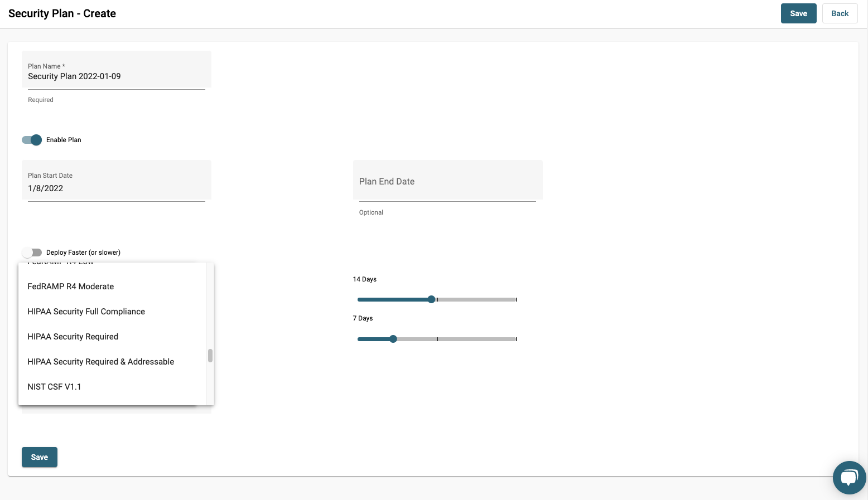The width and height of the screenshot is (868, 500).
Task: Click the Plan Name text field
Action: (116, 76)
